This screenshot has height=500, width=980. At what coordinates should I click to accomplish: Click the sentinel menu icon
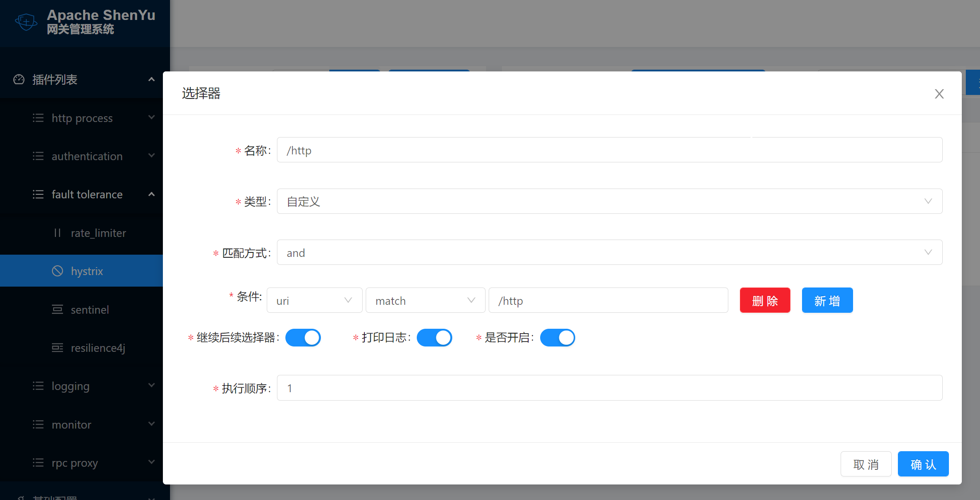tap(57, 310)
